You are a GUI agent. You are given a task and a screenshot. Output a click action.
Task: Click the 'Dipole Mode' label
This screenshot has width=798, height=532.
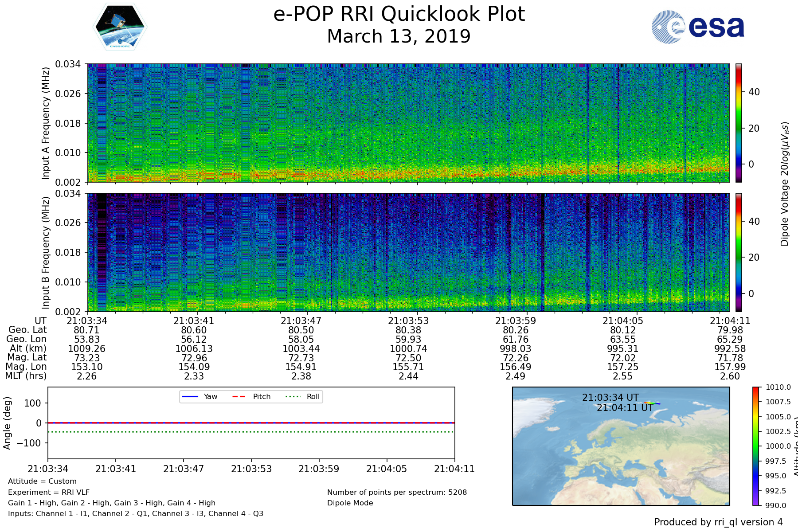point(350,503)
